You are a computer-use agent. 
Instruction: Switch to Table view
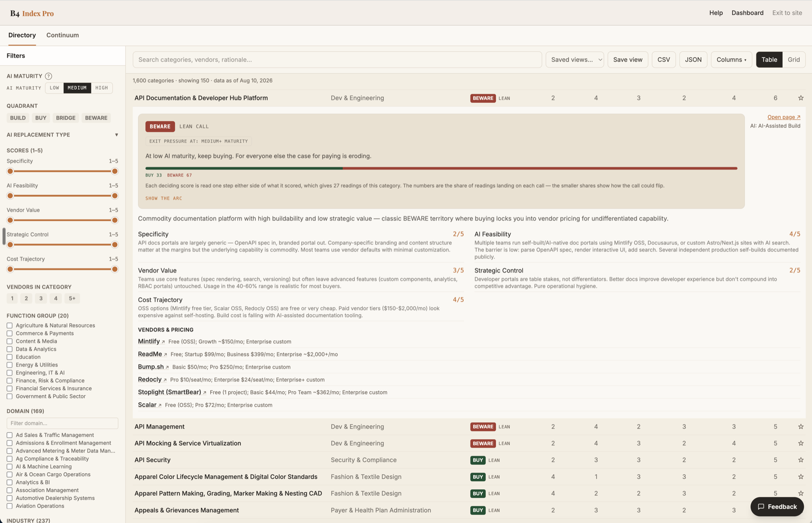[769, 60]
